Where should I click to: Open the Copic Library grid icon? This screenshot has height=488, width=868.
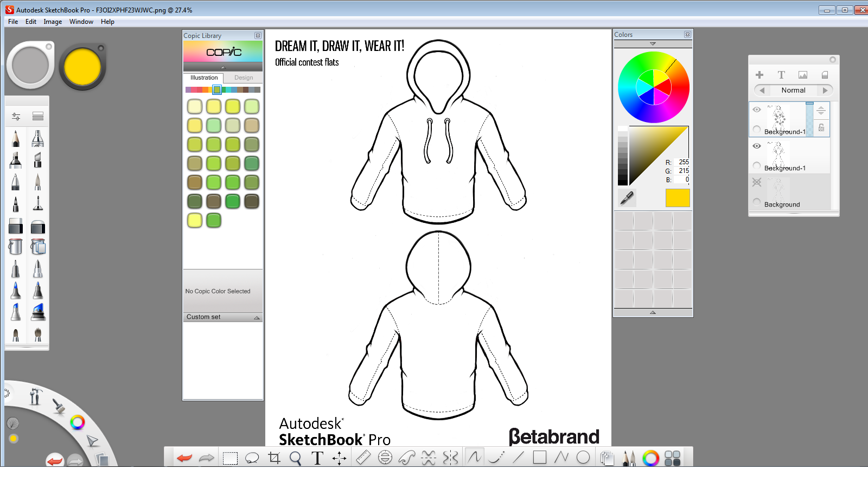point(673,458)
